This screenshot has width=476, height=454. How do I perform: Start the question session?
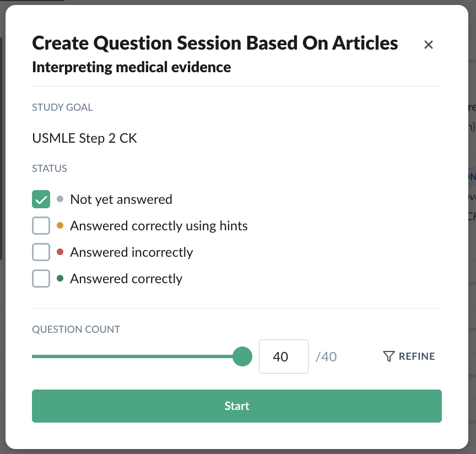(237, 406)
